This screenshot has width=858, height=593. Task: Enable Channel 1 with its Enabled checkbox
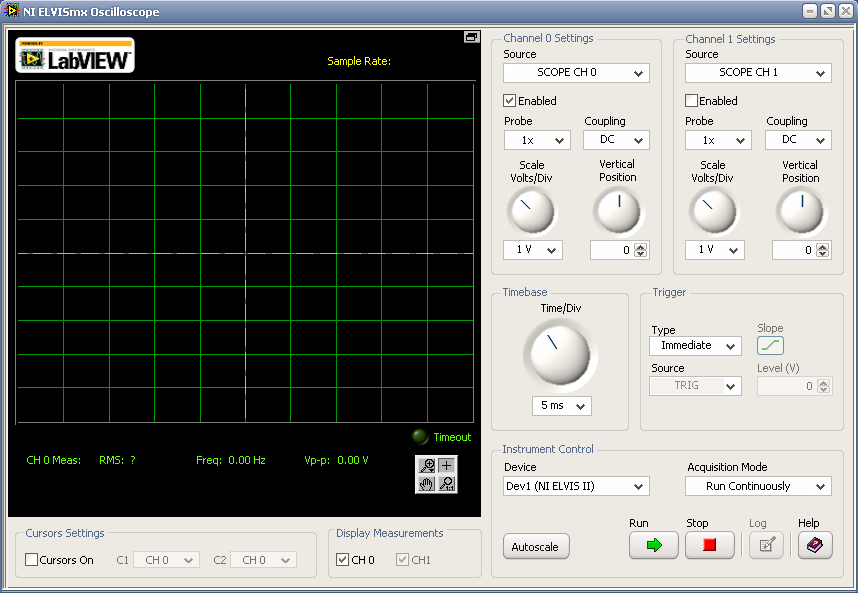point(691,101)
